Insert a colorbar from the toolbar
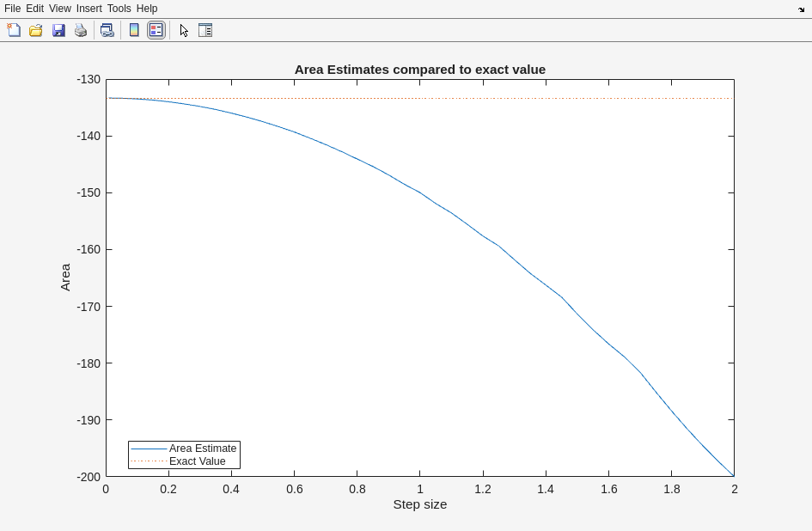812x531 pixels. pyautogui.click(x=134, y=30)
